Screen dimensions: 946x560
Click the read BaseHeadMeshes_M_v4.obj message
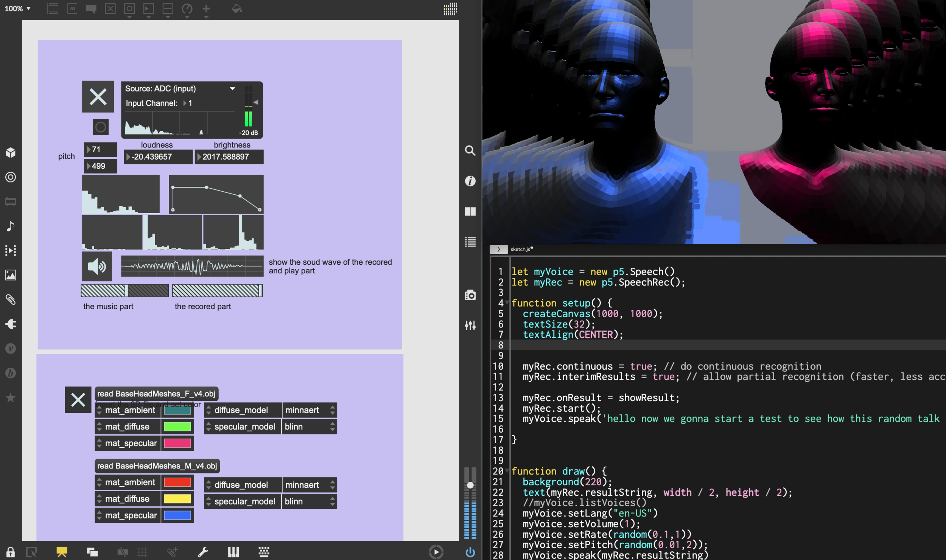pos(157,466)
